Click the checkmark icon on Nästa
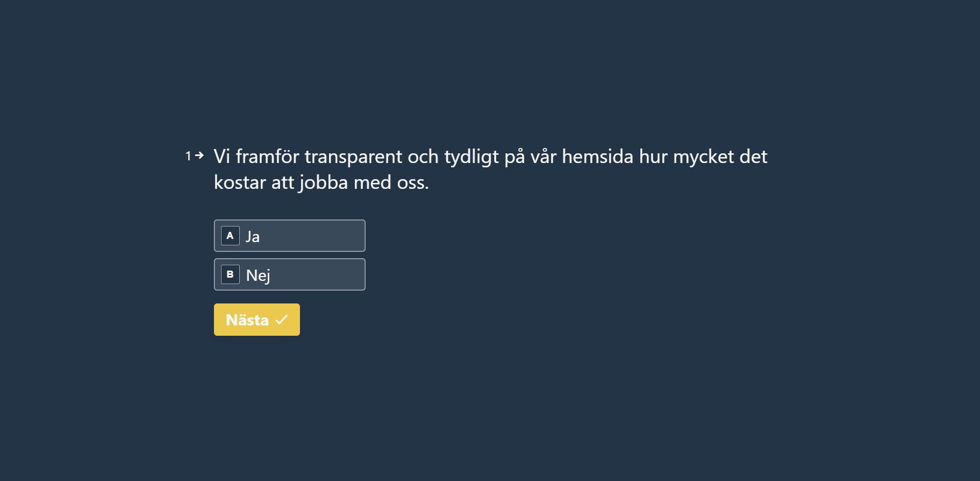This screenshot has height=481, width=980. tap(282, 320)
